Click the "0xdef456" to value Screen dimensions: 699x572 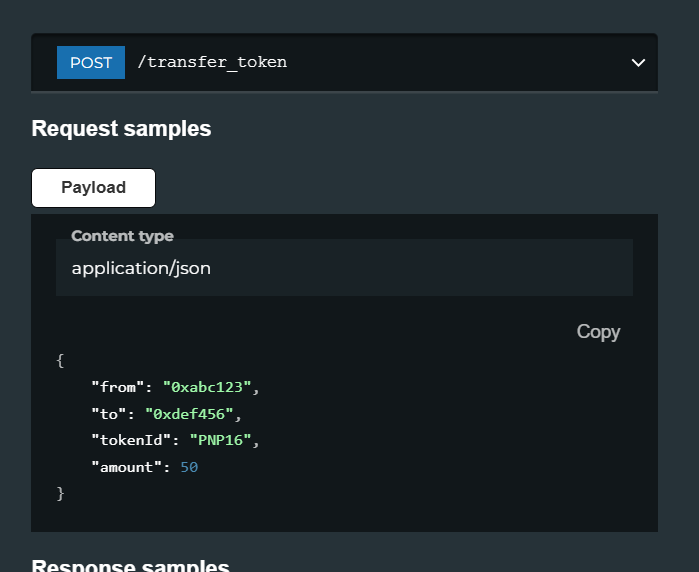pyautogui.click(x=189, y=414)
